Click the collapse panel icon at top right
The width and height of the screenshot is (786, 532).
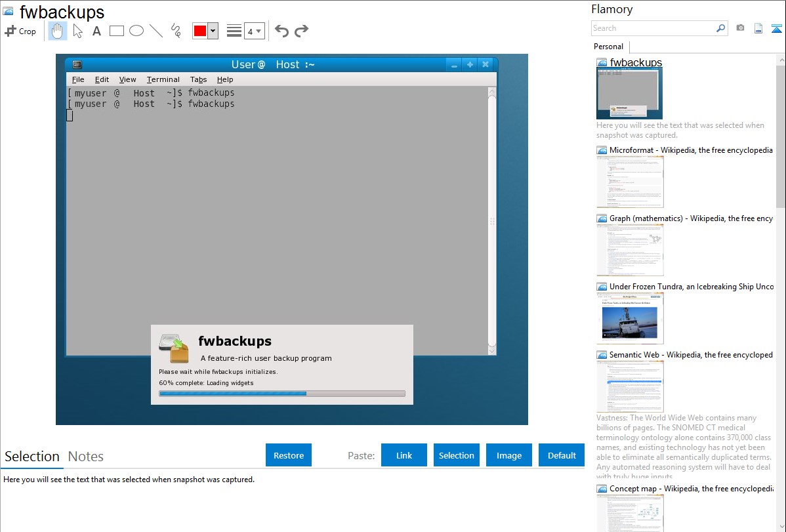(x=776, y=28)
